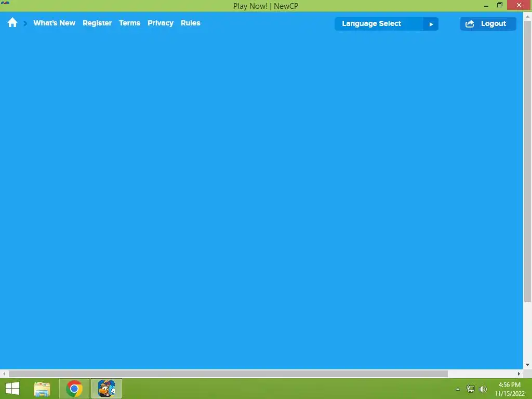532x399 pixels.
Task: Click the scroll right arrow on horizontal scrollbar
Action: click(x=519, y=374)
